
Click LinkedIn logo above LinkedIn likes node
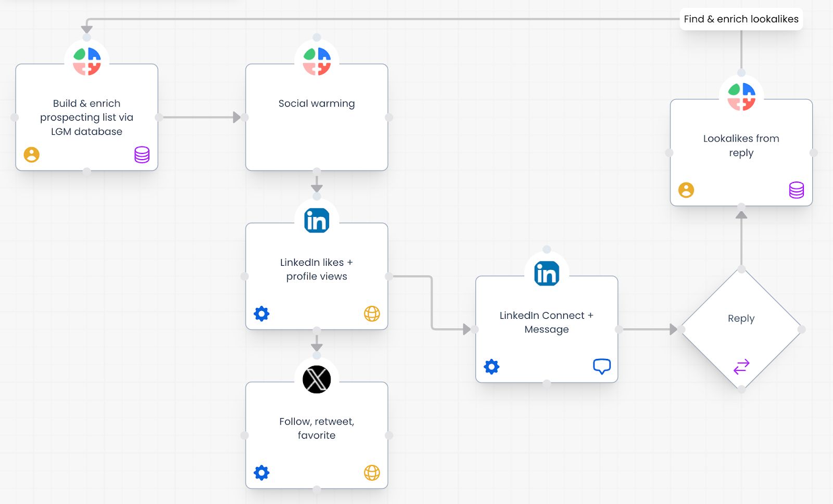[x=317, y=221]
